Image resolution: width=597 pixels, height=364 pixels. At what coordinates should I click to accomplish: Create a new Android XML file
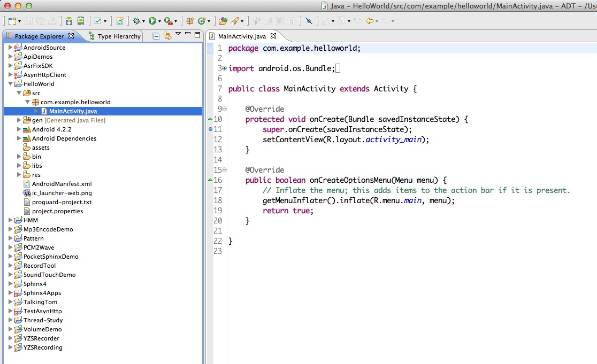click(x=119, y=21)
